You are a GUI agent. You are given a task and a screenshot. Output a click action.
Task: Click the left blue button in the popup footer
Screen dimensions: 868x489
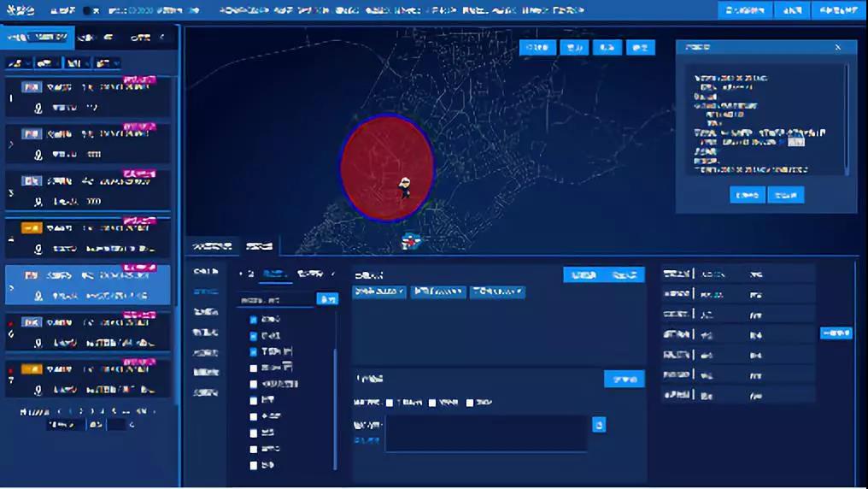[x=747, y=195]
